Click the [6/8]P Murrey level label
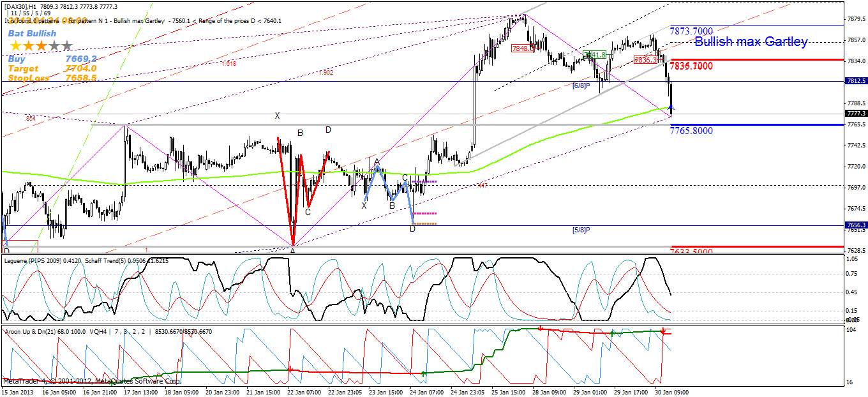Screen dimensions: 868x397 581,85
